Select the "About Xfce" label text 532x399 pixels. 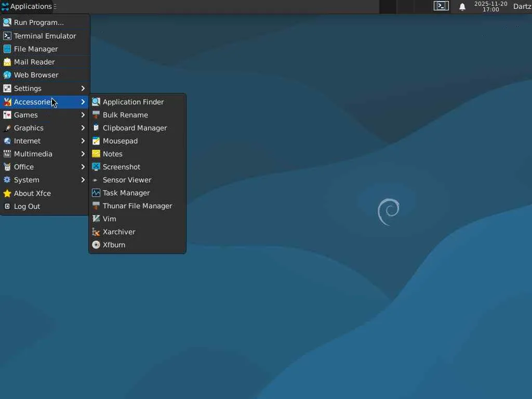(x=32, y=193)
